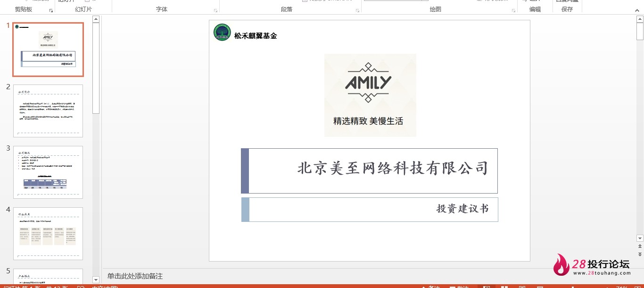Click the slide number 4 label
Image resolution: width=644 pixels, height=288 pixels.
pos(8,210)
